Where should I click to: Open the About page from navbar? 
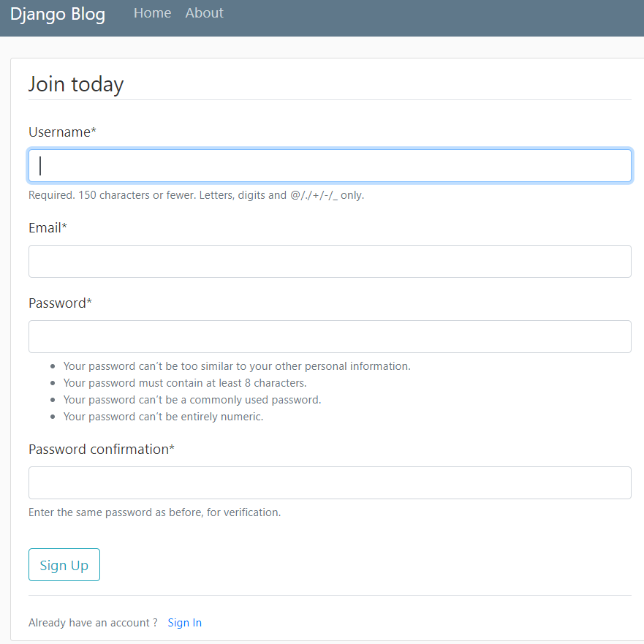pyautogui.click(x=204, y=12)
